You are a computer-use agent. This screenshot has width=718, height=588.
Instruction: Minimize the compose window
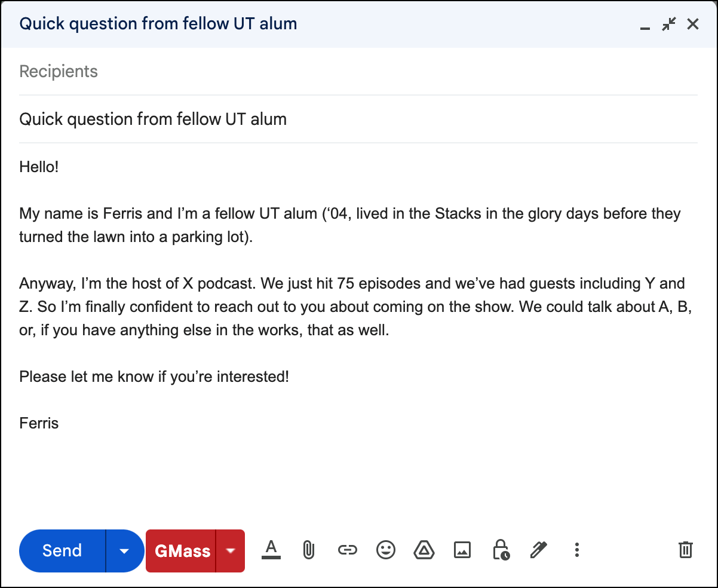click(x=645, y=25)
